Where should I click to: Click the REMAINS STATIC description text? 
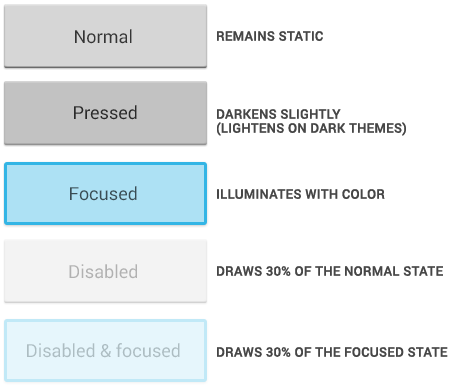(270, 36)
